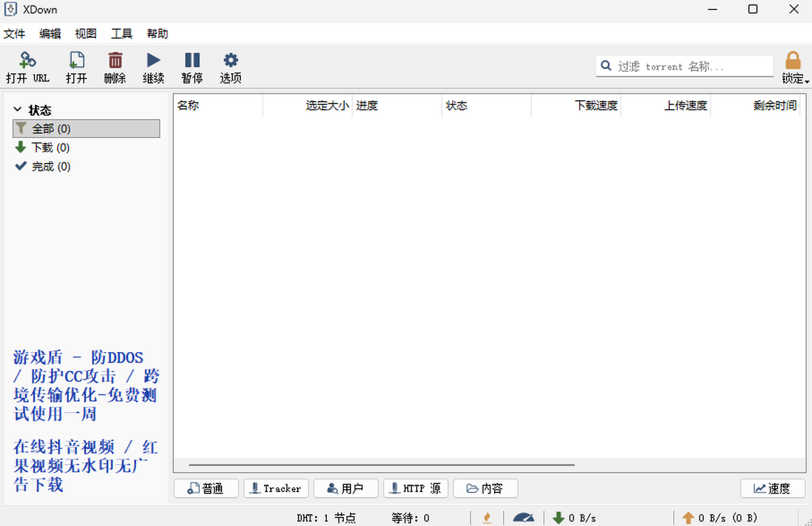This screenshot has height=526, width=812.
Task: Open the 工具 menu
Action: pos(122,34)
